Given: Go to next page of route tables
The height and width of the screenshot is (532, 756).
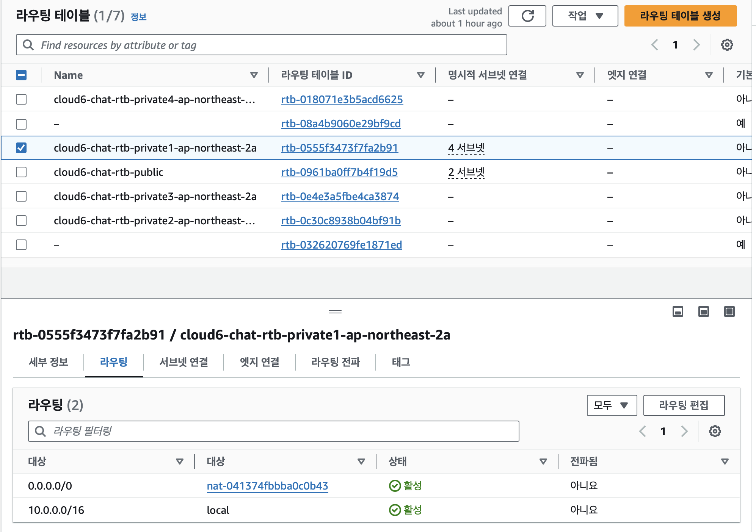Looking at the screenshot, I should (x=696, y=45).
